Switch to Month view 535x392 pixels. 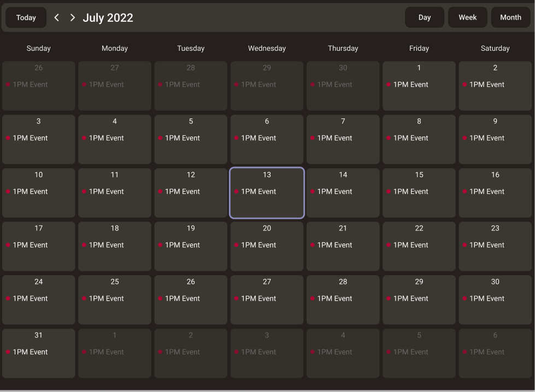click(x=510, y=17)
